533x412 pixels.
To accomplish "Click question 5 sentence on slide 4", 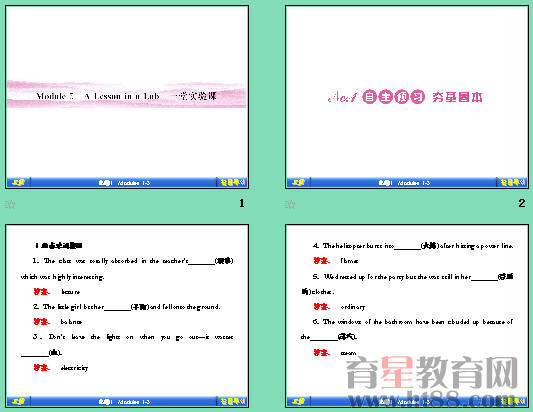I will pos(407,284).
